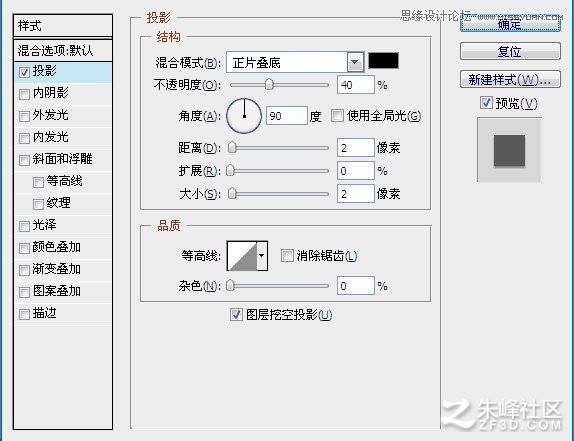Enable the 内阴影 inner shadow checkbox
574x441 pixels.
24,94
